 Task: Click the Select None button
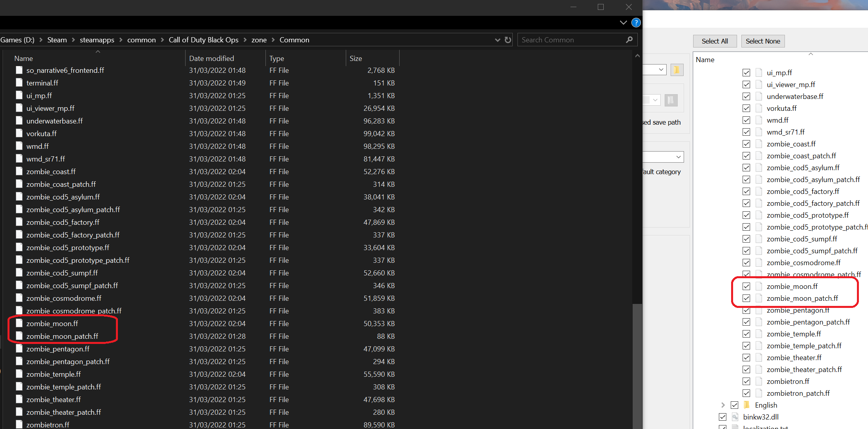pyautogui.click(x=763, y=41)
